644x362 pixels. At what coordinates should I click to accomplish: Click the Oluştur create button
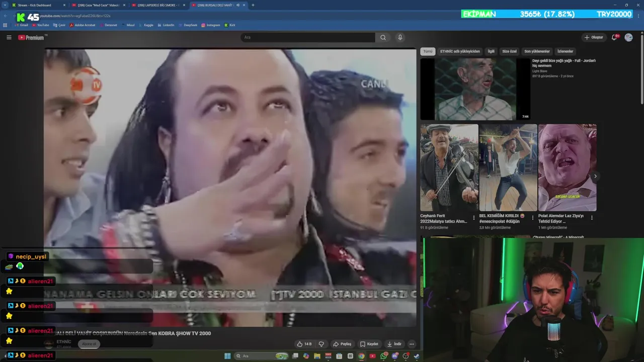[594, 37]
